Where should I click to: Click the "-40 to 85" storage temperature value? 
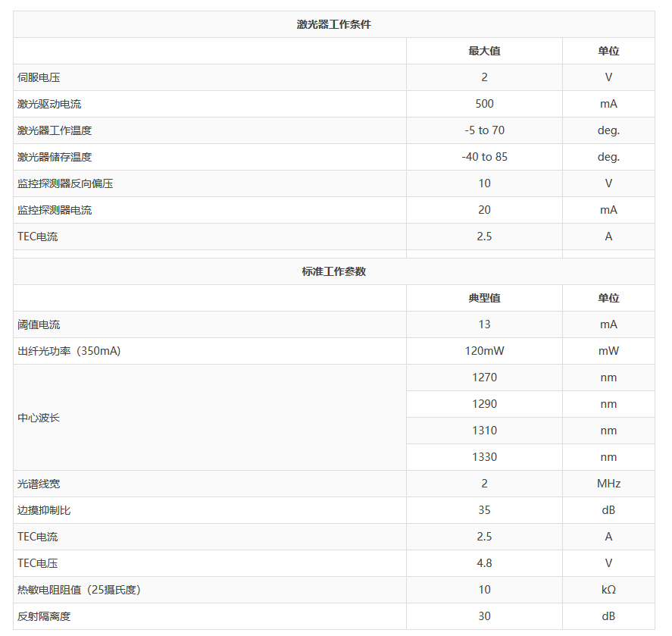point(484,157)
